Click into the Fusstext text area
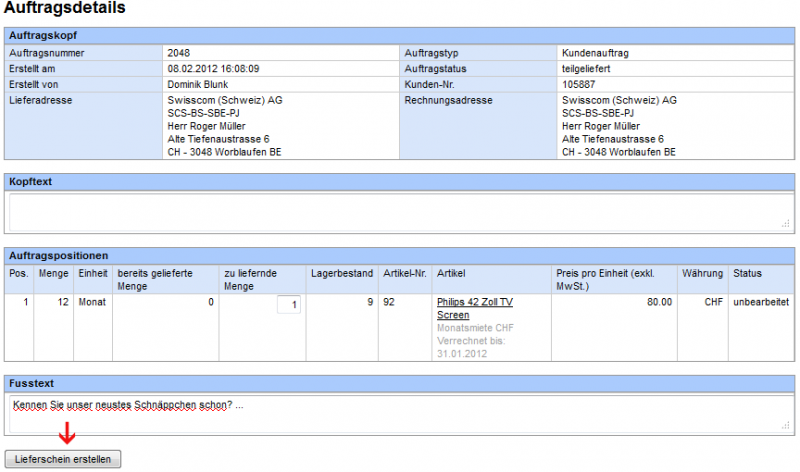 400,414
